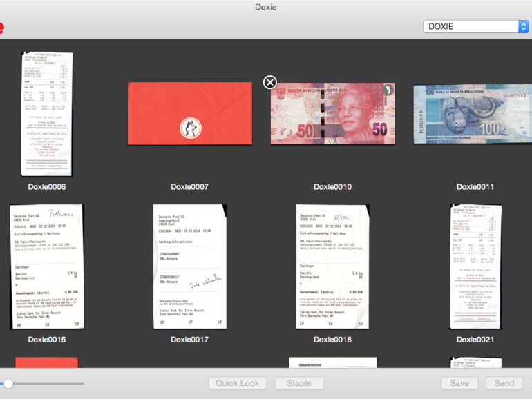This screenshot has width=532, height=399.
Task: Click the Staple button
Action: [299, 383]
